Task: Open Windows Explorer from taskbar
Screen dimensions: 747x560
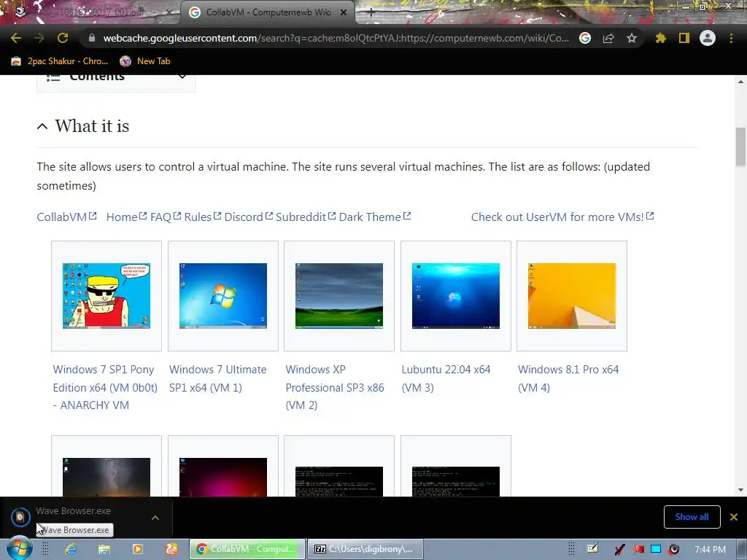Action: coord(104,549)
